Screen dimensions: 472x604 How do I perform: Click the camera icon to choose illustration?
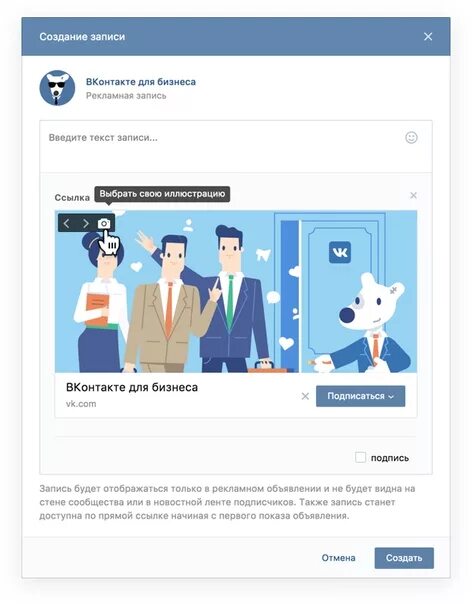click(x=104, y=223)
